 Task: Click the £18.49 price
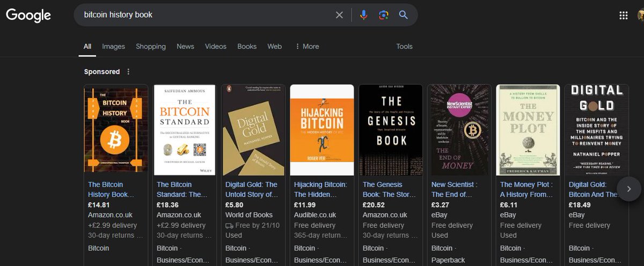[x=580, y=205]
